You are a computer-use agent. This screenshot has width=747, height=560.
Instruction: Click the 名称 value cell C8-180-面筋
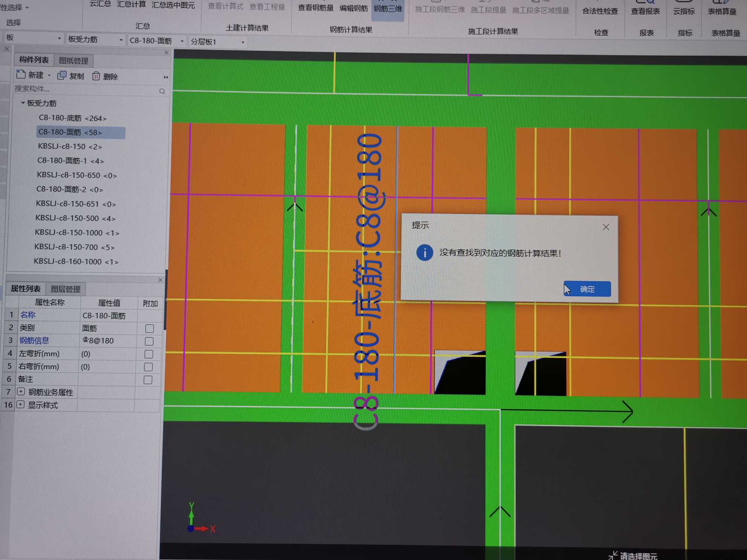click(109, 315)
